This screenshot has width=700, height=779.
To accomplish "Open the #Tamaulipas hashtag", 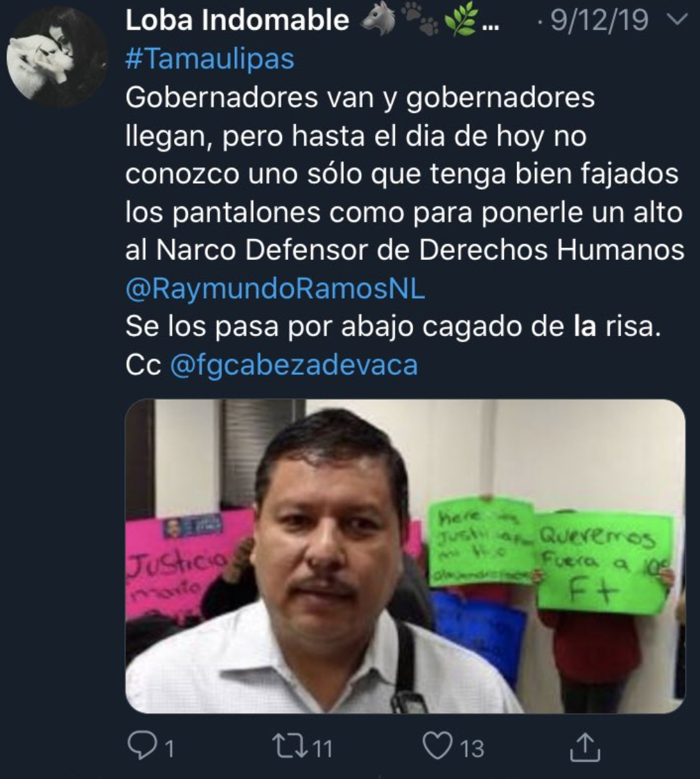I will (209, 59).
